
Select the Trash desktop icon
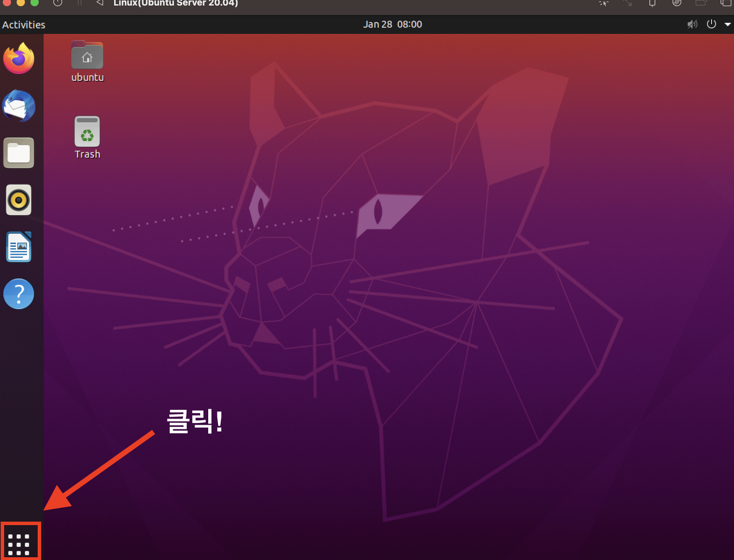point(87,138)
